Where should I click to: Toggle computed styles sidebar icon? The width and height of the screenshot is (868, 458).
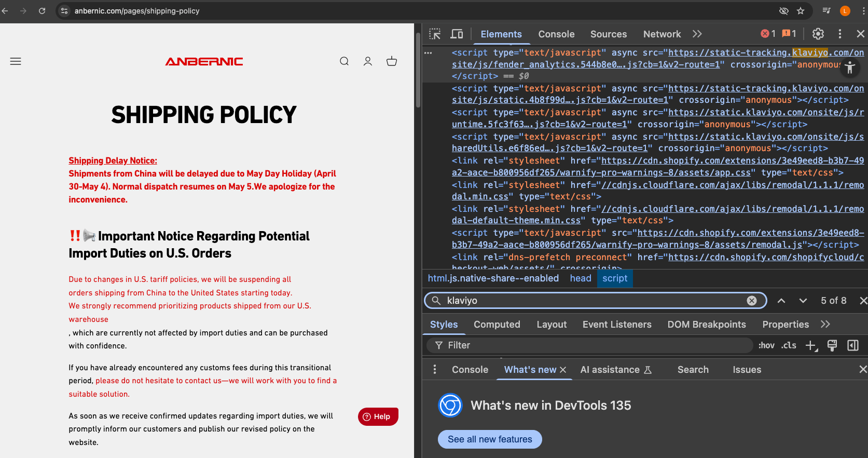coord(853,345)
